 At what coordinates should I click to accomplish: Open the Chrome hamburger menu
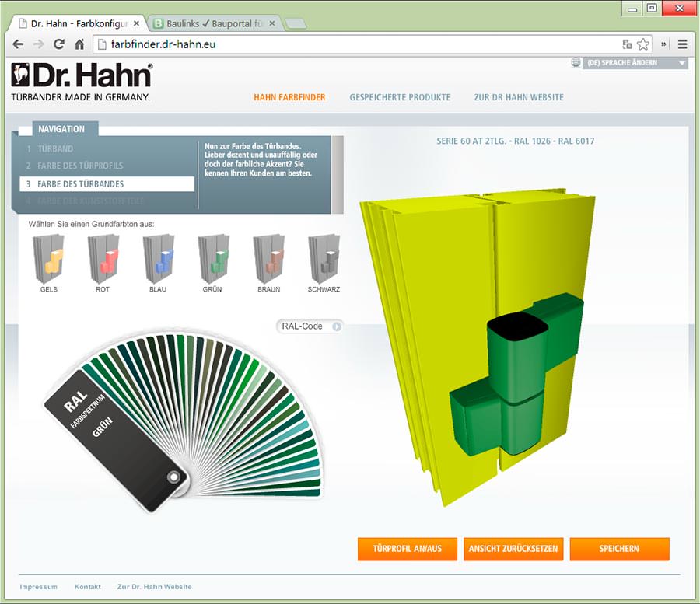pos(682,44)
